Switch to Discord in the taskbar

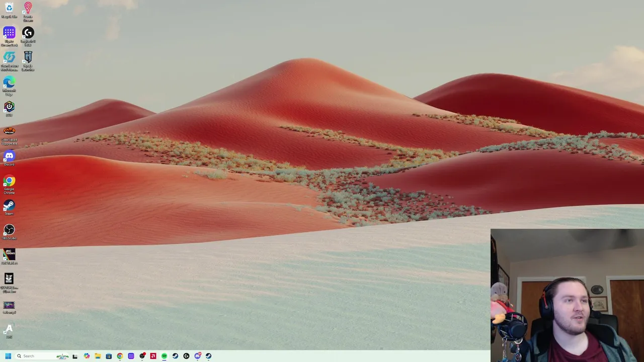[198, 356]
